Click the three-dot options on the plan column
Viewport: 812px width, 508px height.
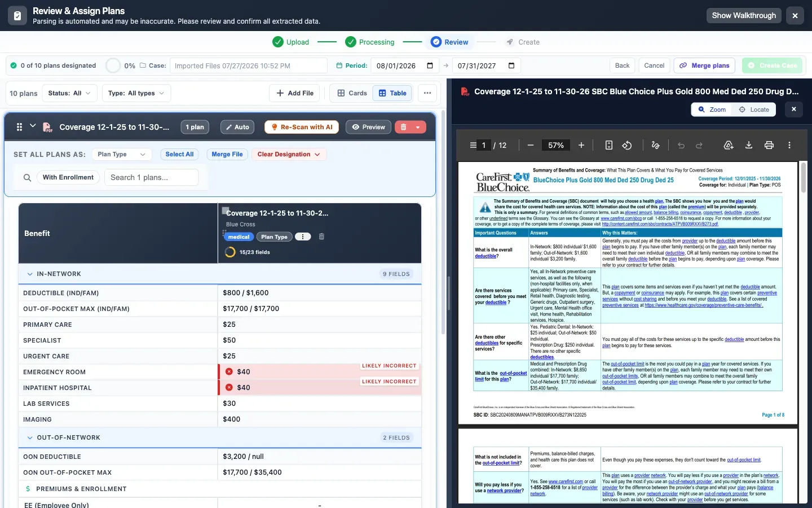coord(303,237)
